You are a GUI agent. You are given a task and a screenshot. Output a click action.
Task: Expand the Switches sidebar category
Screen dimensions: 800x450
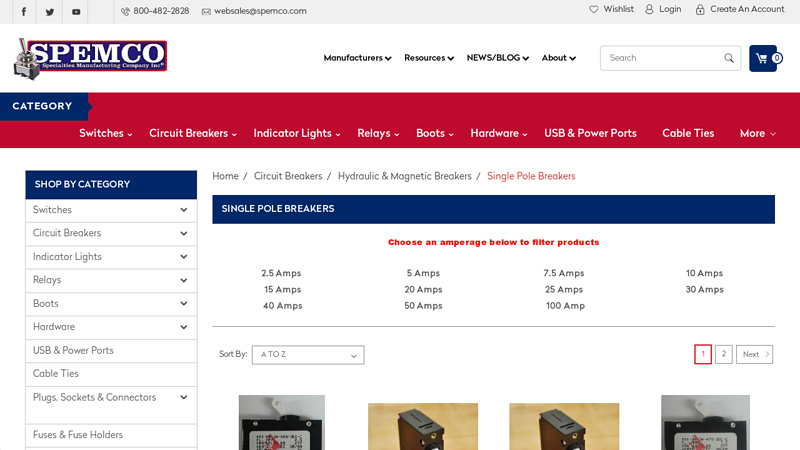point(184,210)
